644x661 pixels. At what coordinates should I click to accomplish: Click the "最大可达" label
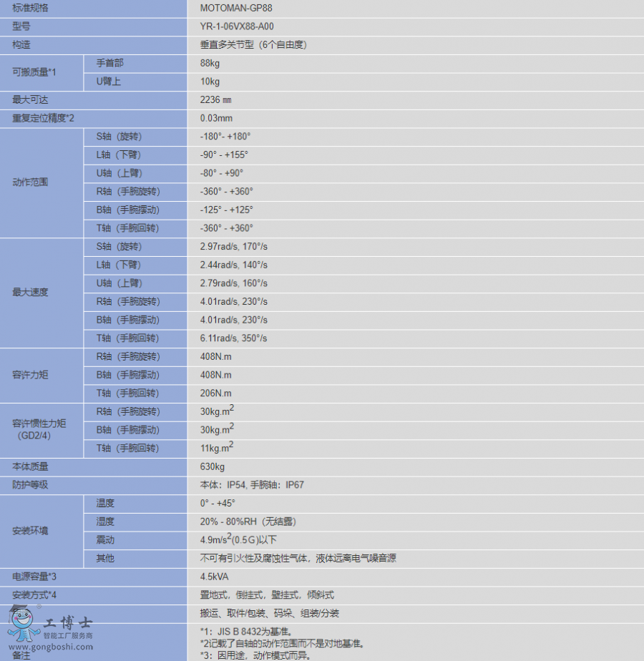point(30,100)
